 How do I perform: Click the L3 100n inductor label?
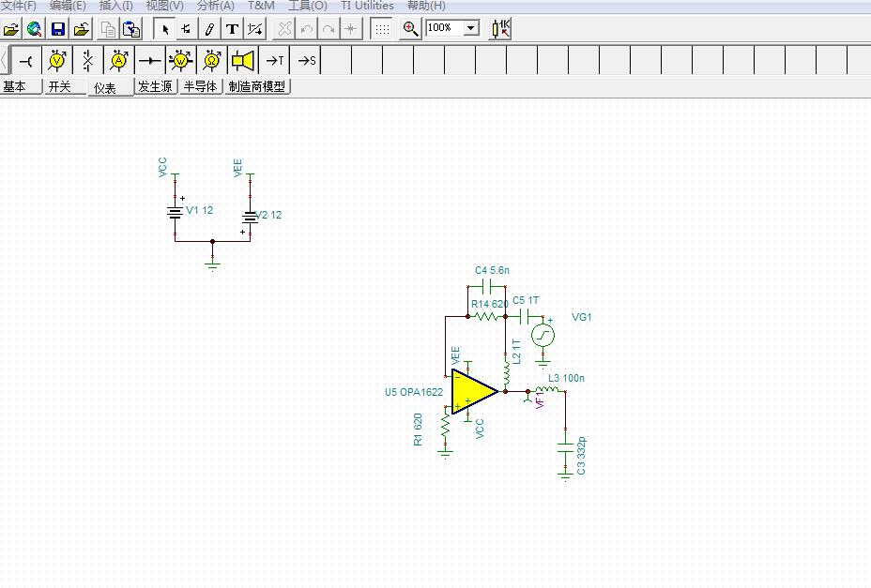(566, 378)
